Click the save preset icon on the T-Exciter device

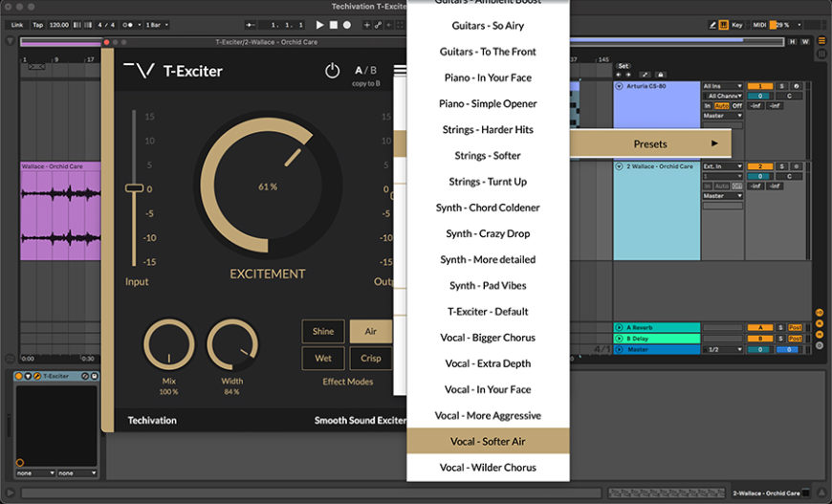[x=95, y=376]
